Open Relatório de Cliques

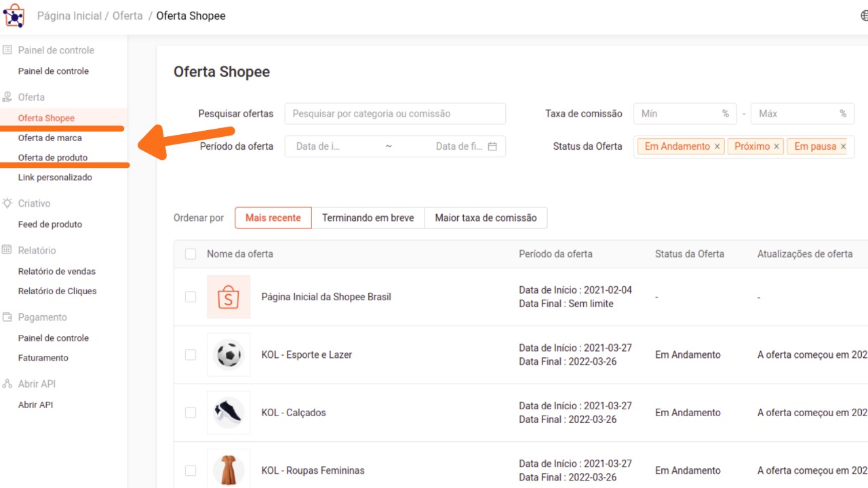pyautogui.click(x=58, y=291)
